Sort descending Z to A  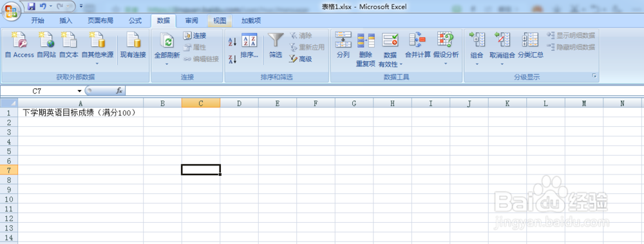[232, 59]
